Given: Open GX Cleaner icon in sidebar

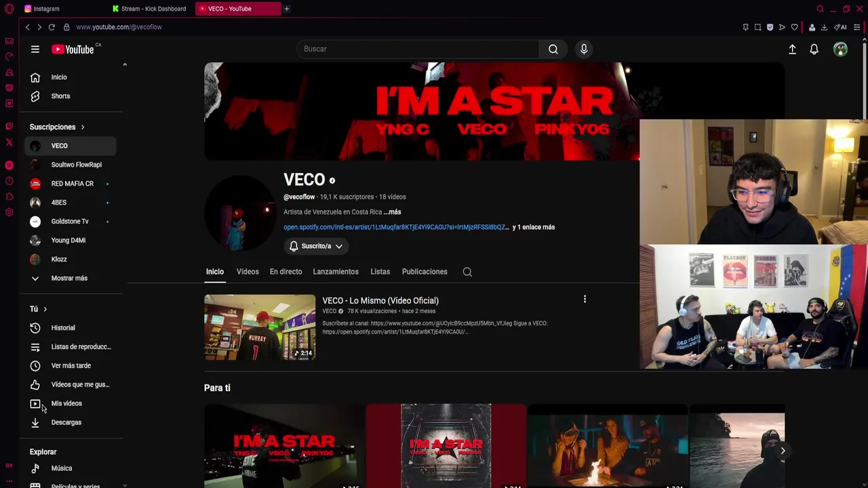Looking at the screenshot, I should [9, 73].
